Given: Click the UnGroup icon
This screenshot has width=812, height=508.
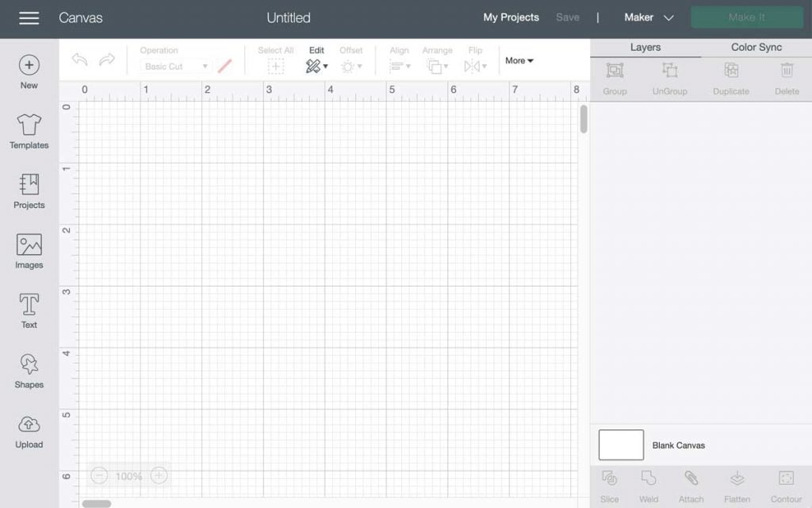Looking at the screenshot, I should (669, 70).
